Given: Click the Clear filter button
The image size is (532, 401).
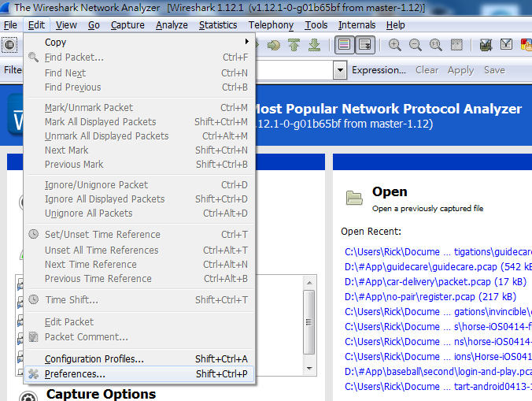Looking at the screenshot, I should pyautogui.click(x=427, y=70).
